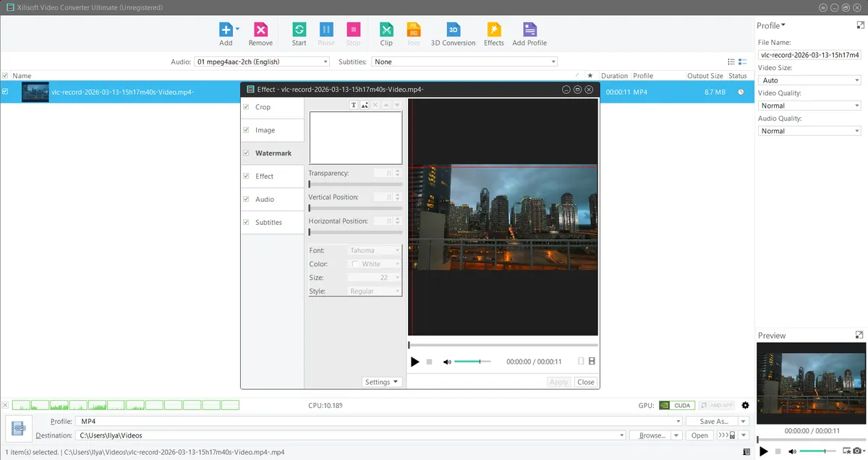Toggle the Crop effect checkbox

click(x=247, y=107)
